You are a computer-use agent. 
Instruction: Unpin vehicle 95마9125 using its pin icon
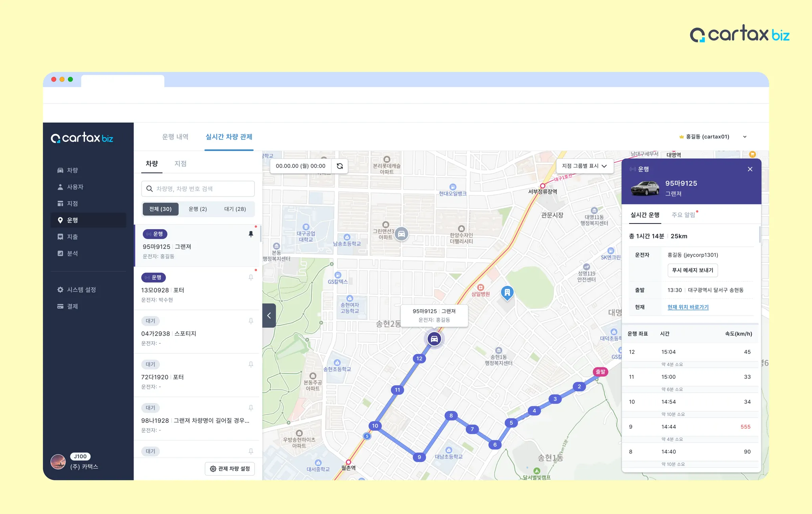251,234
